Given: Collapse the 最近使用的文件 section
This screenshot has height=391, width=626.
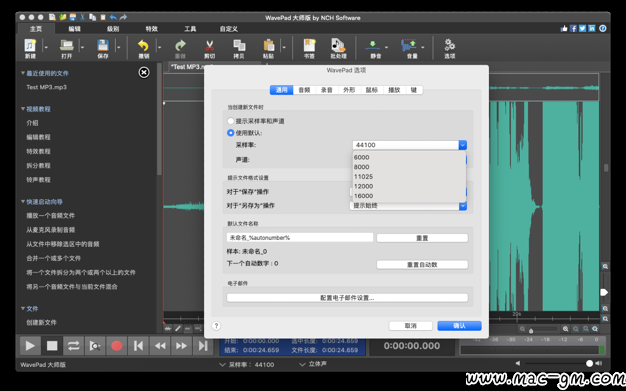Looking at the screenshot, I should point(23,73).
